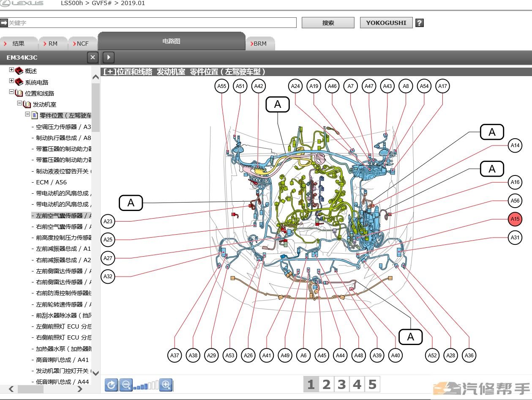Select current diagram page 1

(x=311, y=384)
